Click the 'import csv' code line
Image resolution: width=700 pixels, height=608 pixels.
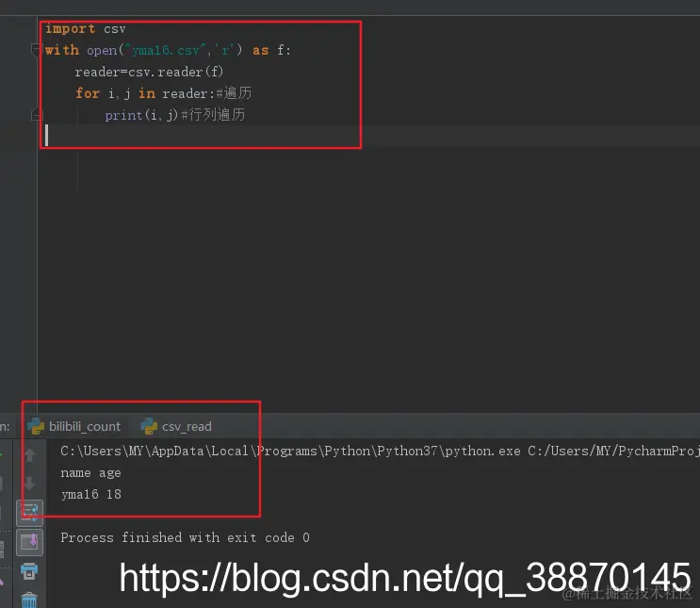pyautogui.click(x=86, y=29)
